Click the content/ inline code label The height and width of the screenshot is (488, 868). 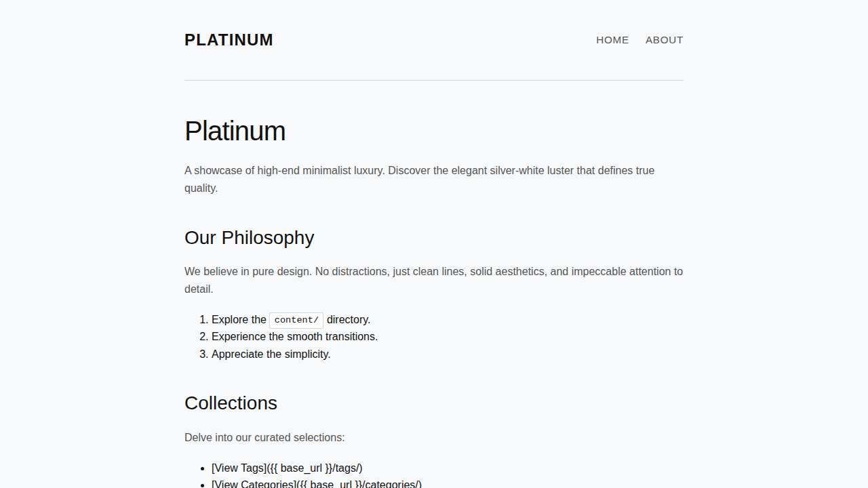(x=296, y=320)
